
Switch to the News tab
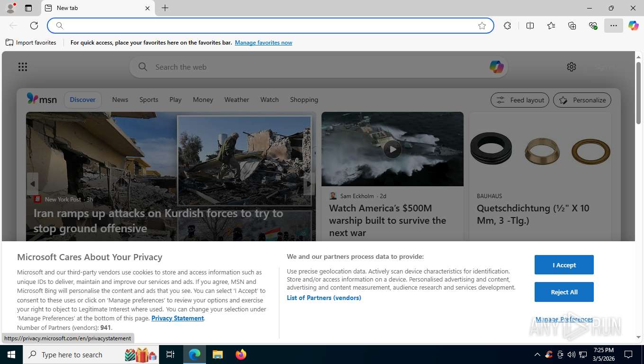click(x=120, y=100)
